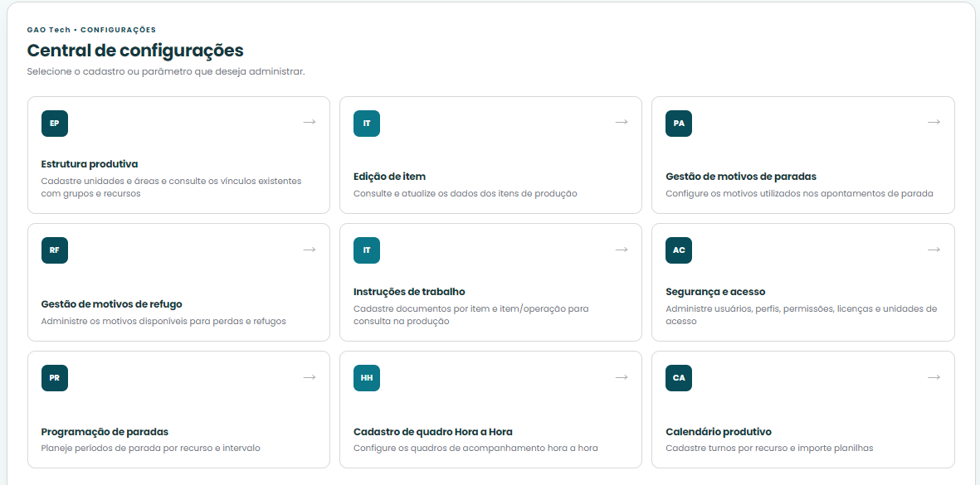Image resolution: width=980 pixels, height=485 pixels.
Task: Open the Edição de item title
Action: [x=389, y=177]
